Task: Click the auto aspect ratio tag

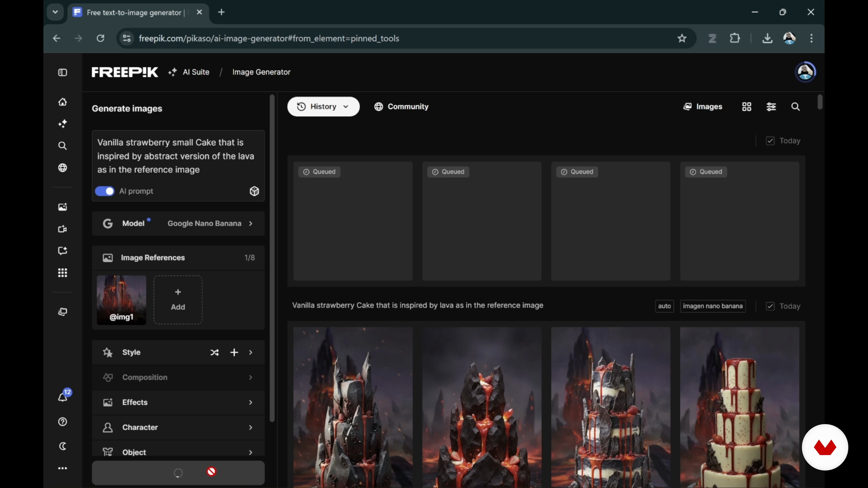Action: 665,306
